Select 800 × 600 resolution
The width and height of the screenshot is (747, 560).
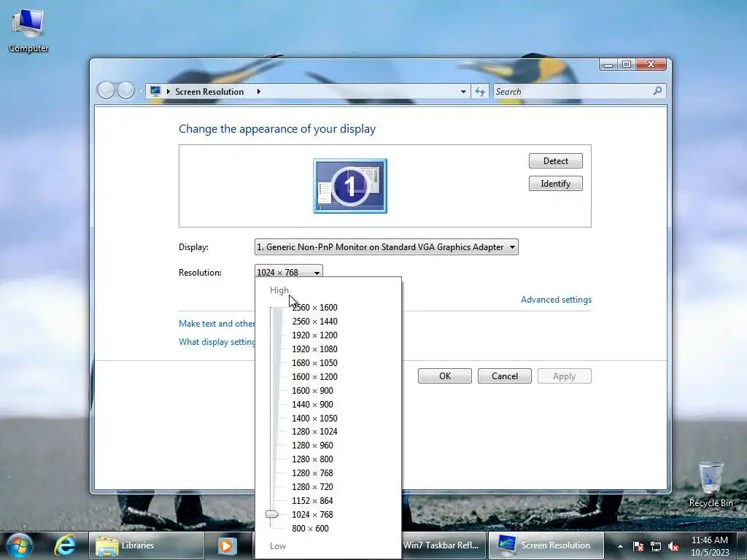(x=310, y=528)
